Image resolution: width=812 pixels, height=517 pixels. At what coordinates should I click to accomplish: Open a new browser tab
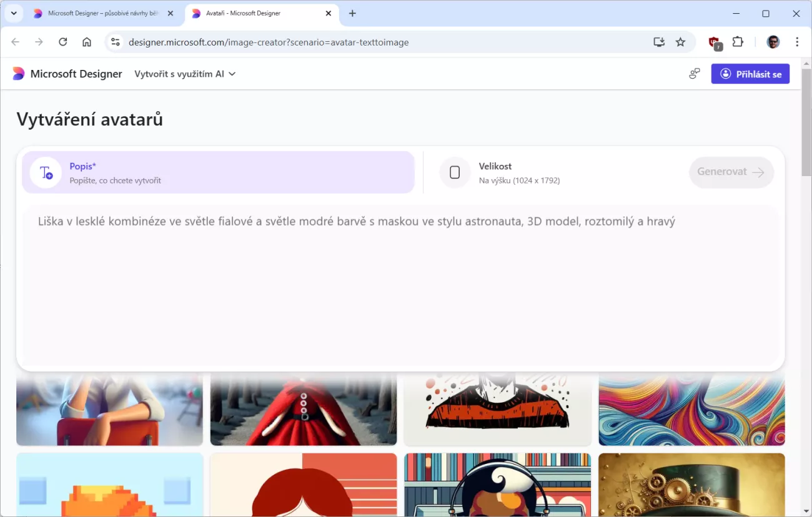coord(352,13)
